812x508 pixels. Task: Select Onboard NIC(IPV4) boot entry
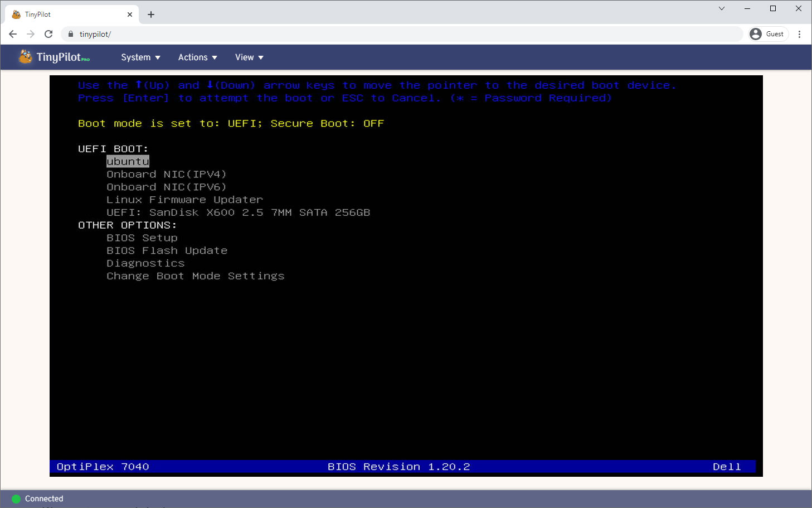167,174
